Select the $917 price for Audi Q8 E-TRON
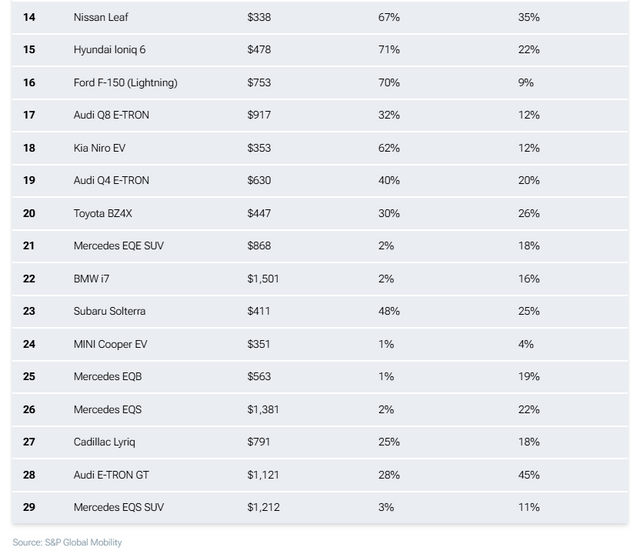This screenshot has width=640, height=551. tap(259, 115)
